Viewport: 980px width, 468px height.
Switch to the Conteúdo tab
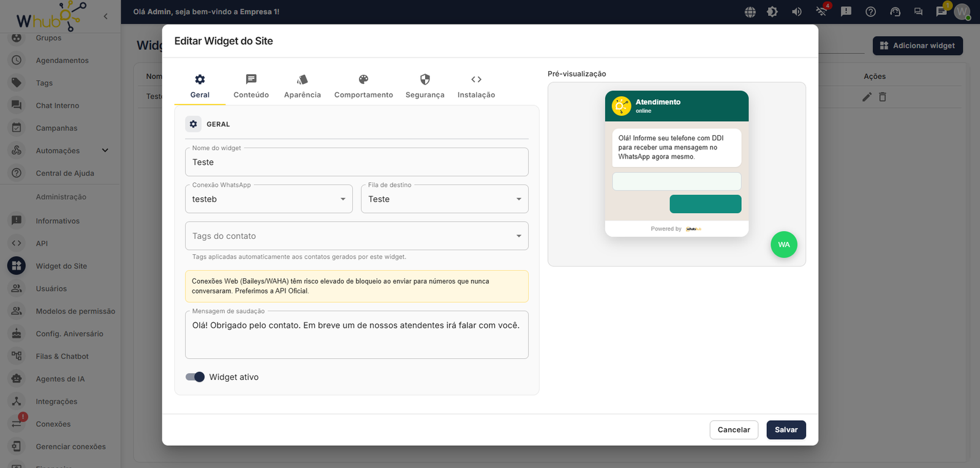[x=251, y=86]
